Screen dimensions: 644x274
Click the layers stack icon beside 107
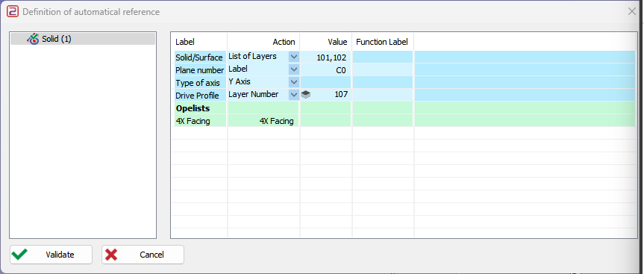(305, 95)
